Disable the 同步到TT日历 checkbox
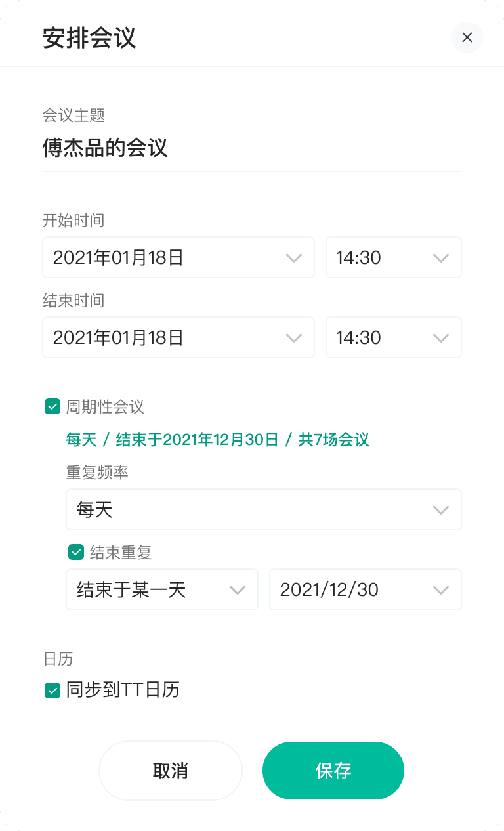The width and height of the screenshot is (504, 831). coord(52,691)
